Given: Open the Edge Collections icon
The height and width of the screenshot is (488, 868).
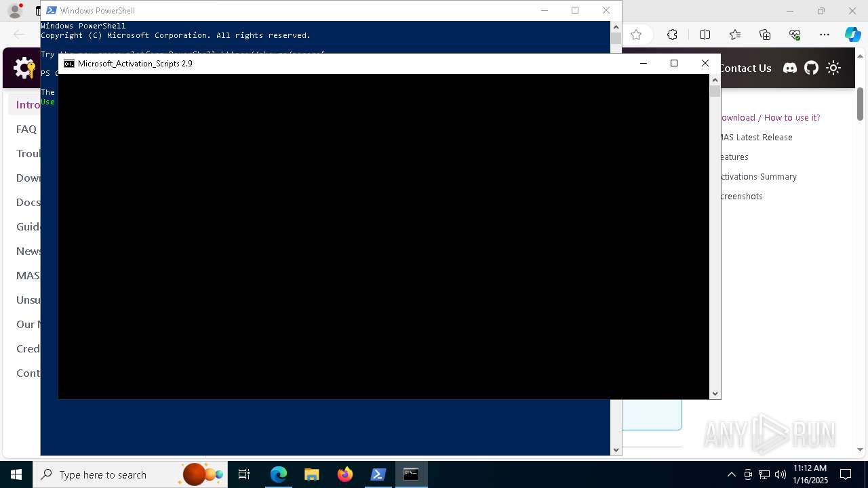Looking at the screenshot, I should click(765, 35).
